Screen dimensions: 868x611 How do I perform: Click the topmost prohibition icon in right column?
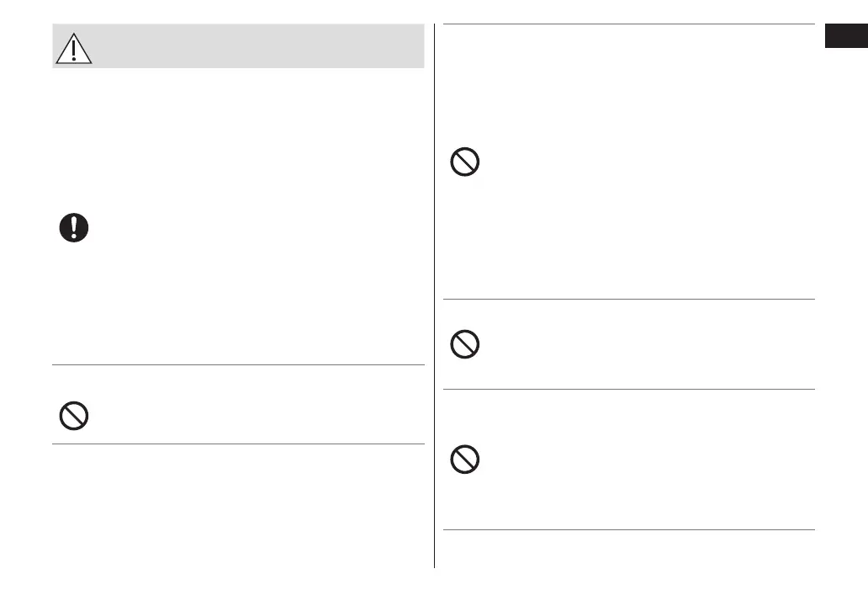[465, 162]
